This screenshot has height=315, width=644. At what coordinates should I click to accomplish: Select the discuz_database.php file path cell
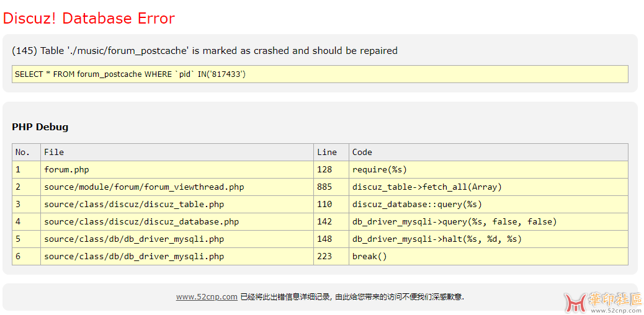coord(177,222)
